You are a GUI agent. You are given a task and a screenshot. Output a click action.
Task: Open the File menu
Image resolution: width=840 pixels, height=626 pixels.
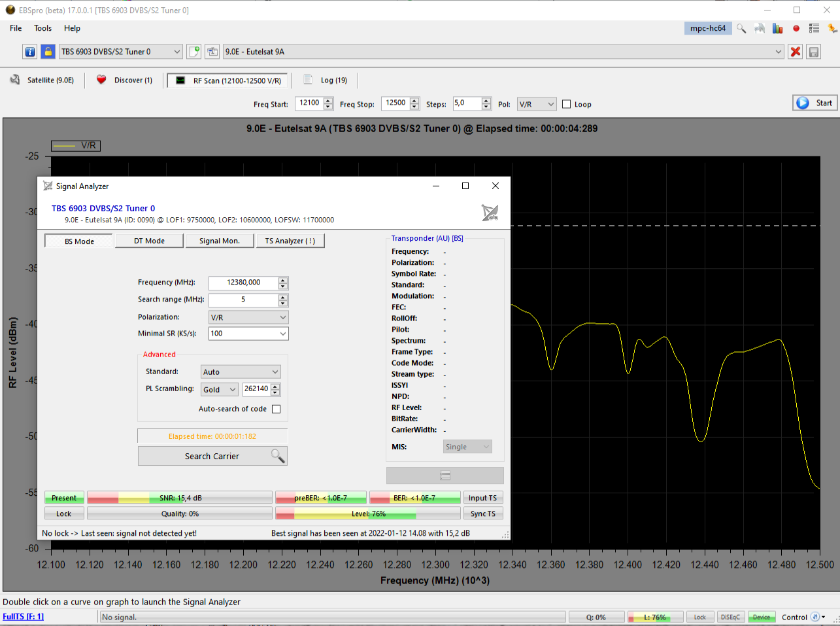(x=16, y=28)
